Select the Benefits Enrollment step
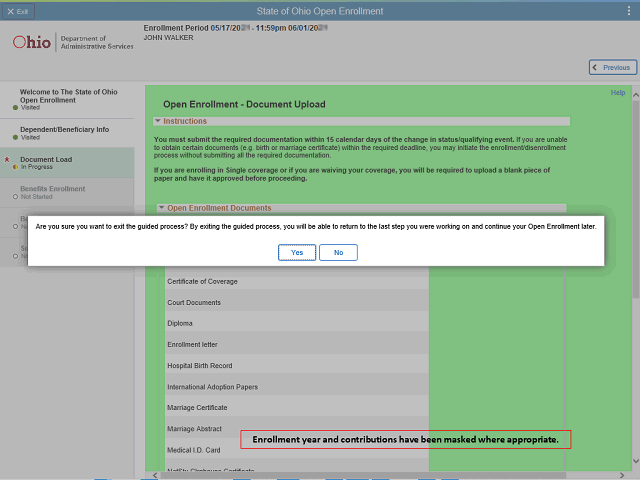The width and height of the screenshot is (640, 480). (52, 192)
